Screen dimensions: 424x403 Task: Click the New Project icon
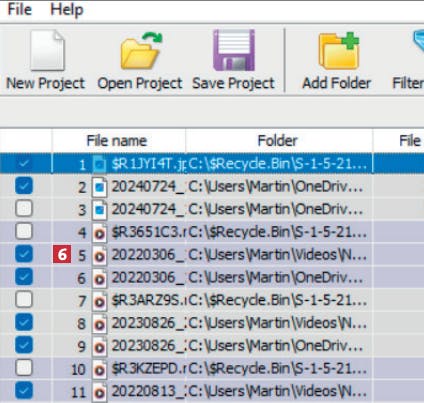47,50
